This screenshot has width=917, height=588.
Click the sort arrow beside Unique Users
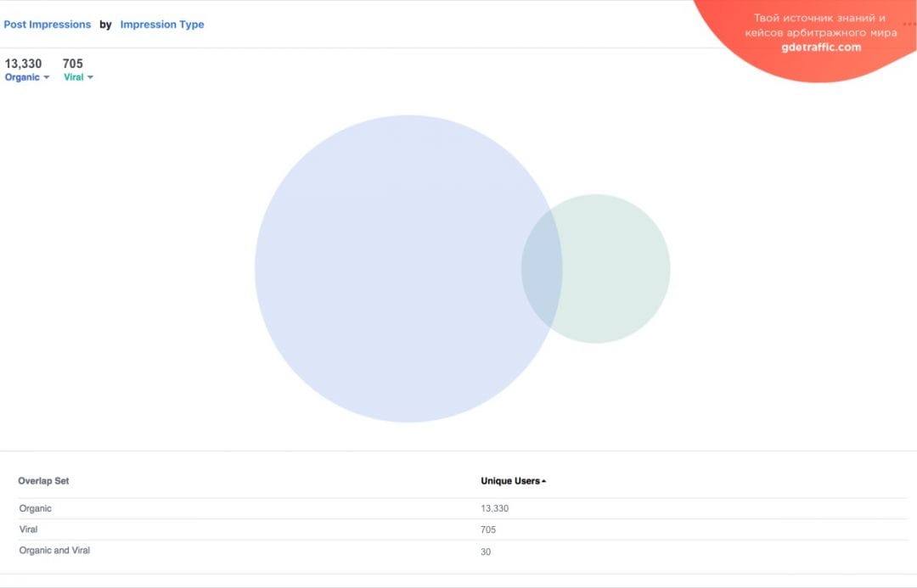[543, 481]
